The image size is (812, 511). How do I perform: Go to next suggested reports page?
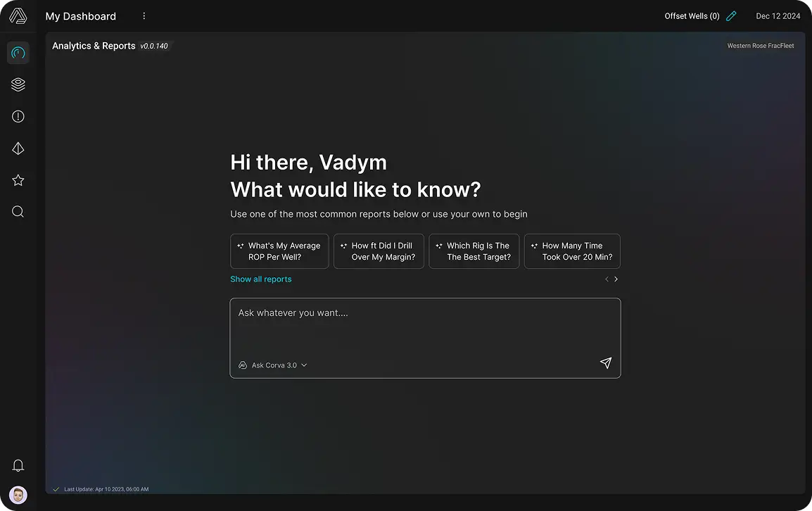click(616, 279)
